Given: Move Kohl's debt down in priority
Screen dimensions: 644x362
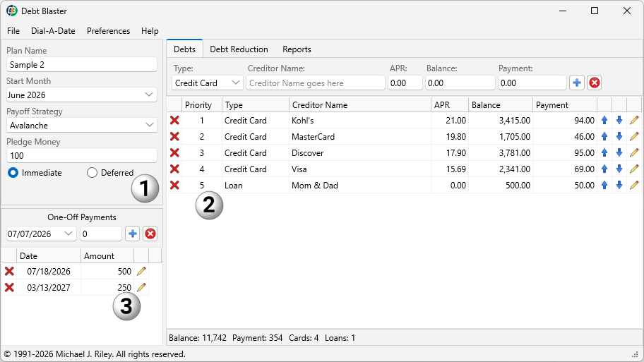Looking at the screenshot, I should [619, 120].
